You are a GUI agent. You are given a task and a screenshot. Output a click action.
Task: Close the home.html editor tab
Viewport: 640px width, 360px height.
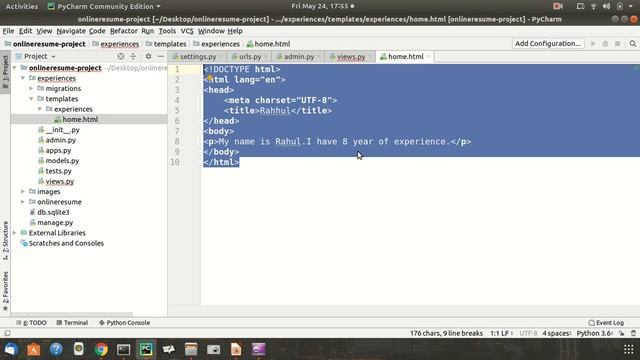[429, 57]
